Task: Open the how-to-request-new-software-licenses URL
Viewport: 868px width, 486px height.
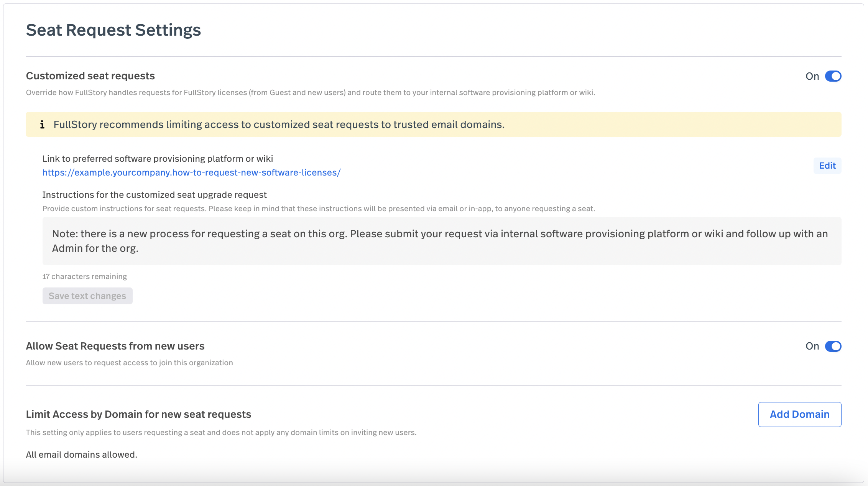Action: pos(191,172)
